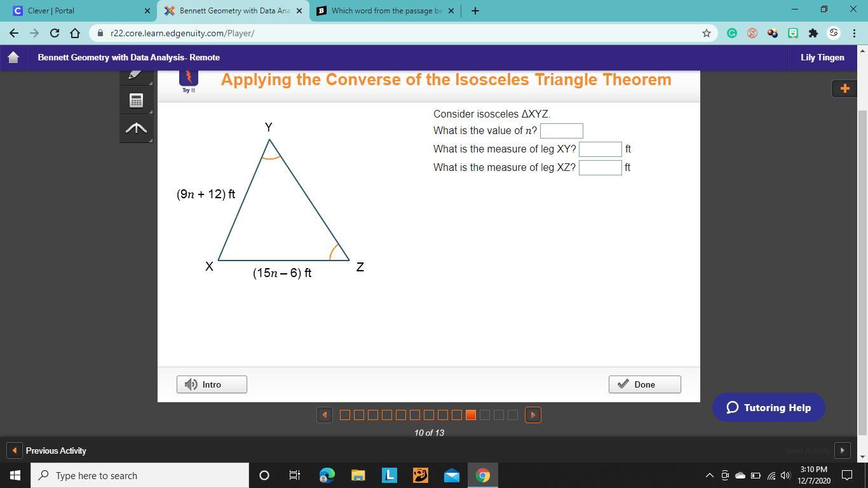Viewport: 868px width, 488px height.
Task: Open the Chrome profile avatar
Action: pyautogui.click(x=834, y=33)
